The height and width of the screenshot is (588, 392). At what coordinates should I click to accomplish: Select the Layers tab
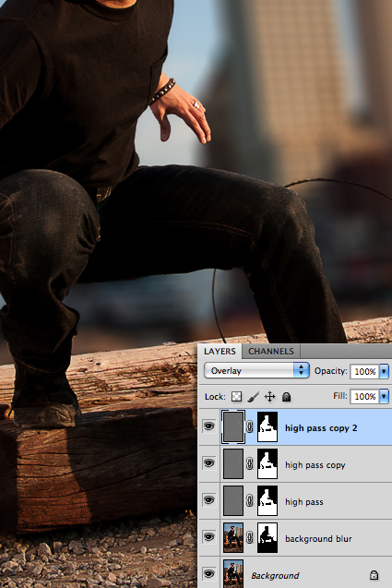click(x=220, y=352)
